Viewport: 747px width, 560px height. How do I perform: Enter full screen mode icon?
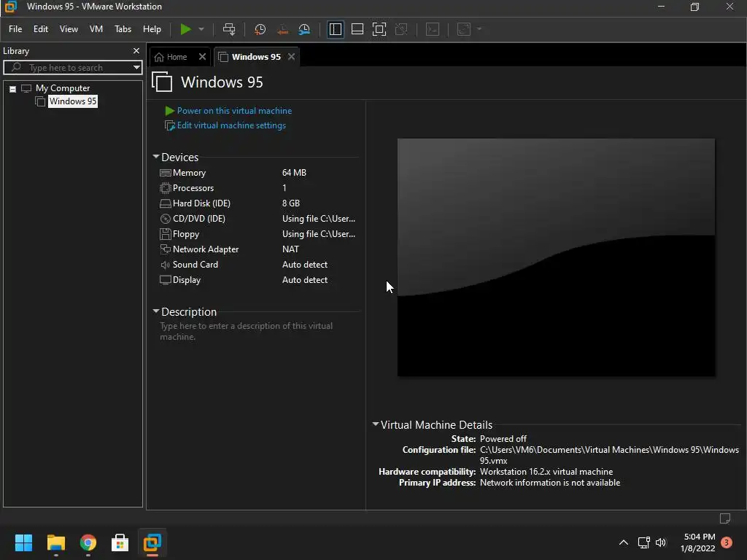click(x=379, y=29)
